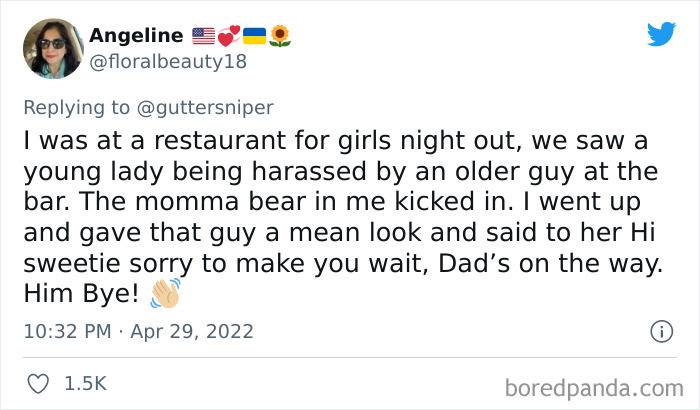Click the US flag emoji beside Angeline
Screen dimensions: 700x410
(x=202, y=36)
